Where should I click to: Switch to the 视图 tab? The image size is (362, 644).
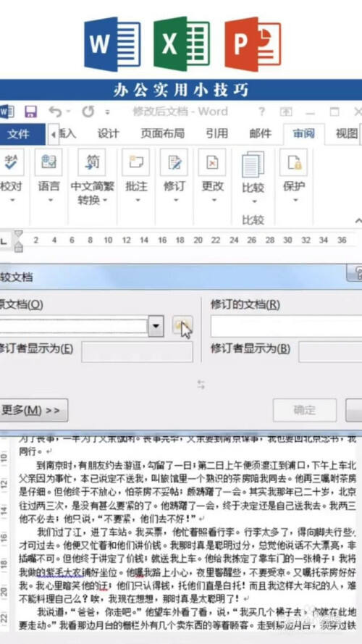(x=348, y=133)
